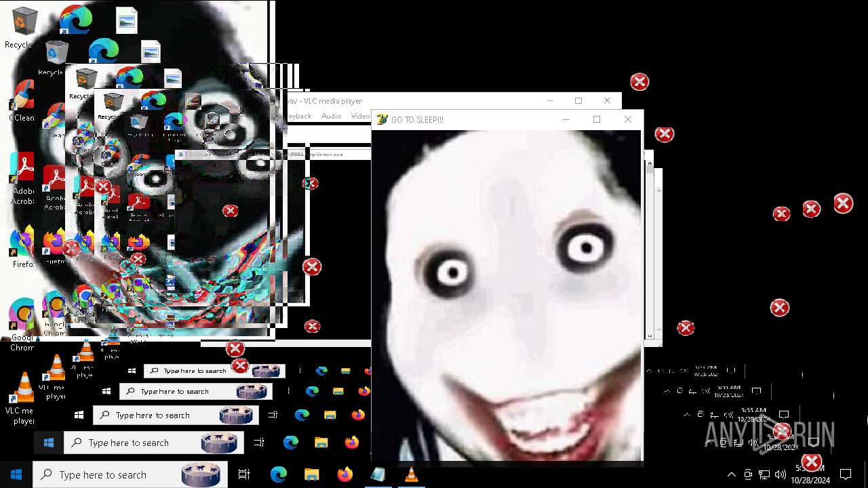Click scrollbar up arrow behind the GO TO SLEEP window
Image resolution: width=868 pixels, height=488 pixels.
point(650,163)
